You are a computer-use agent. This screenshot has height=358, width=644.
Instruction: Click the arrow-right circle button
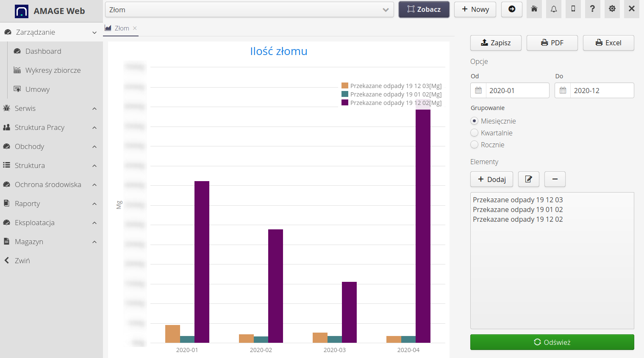point(512,9)
